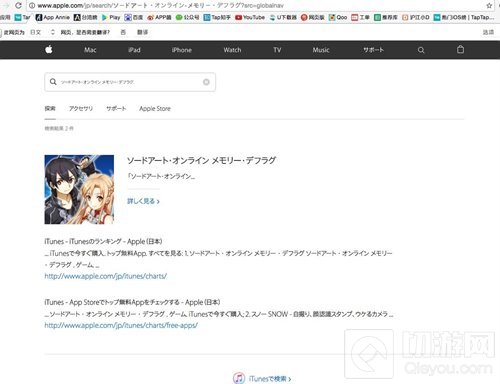500x384 pixels.
Task: Open the shopping bag icon
Action: (460, 50)
